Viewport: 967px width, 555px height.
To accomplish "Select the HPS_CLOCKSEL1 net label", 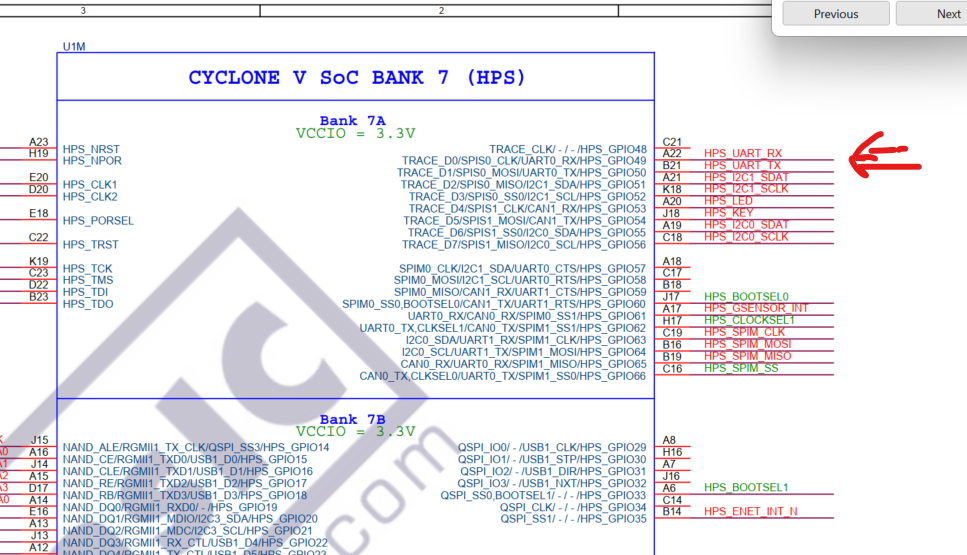I will click(x=749, y=321).
